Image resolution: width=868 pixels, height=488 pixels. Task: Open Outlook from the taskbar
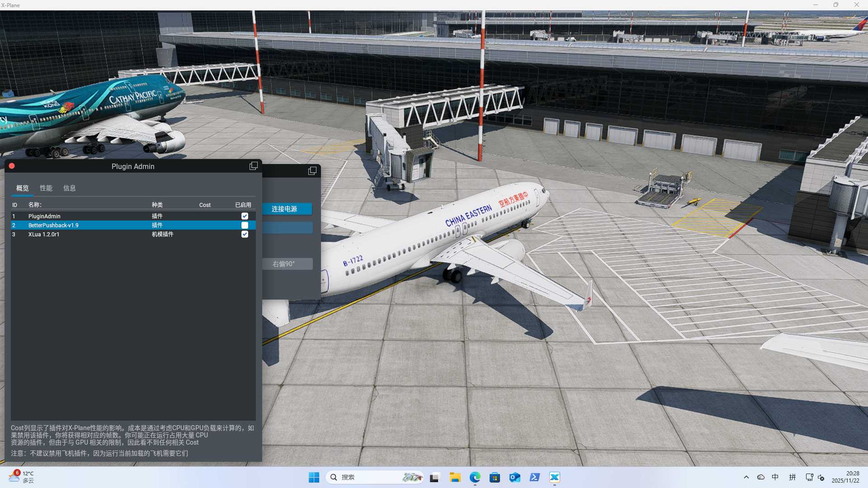coord(514,477)
